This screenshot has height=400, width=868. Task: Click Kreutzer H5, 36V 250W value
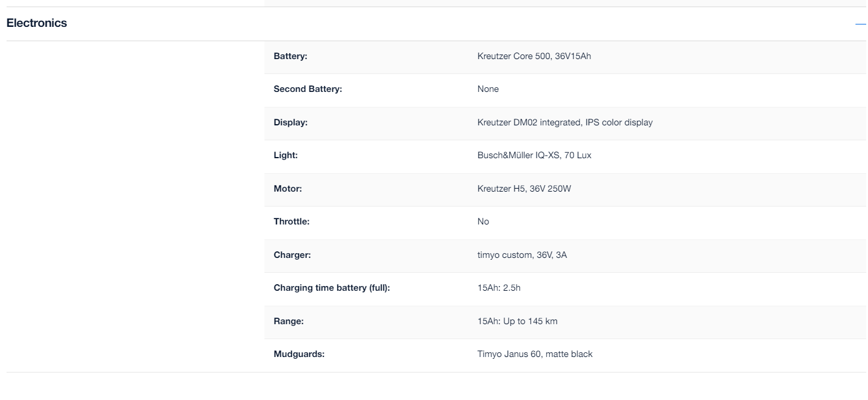pos(525,189)
